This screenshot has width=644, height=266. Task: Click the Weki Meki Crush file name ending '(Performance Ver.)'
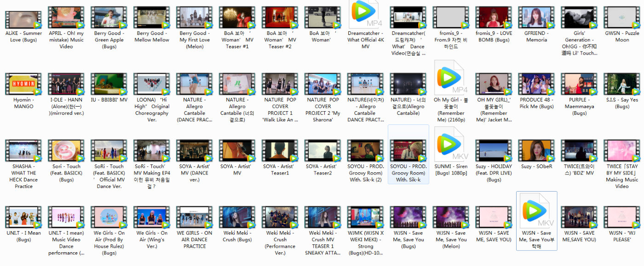coord(280,243)
